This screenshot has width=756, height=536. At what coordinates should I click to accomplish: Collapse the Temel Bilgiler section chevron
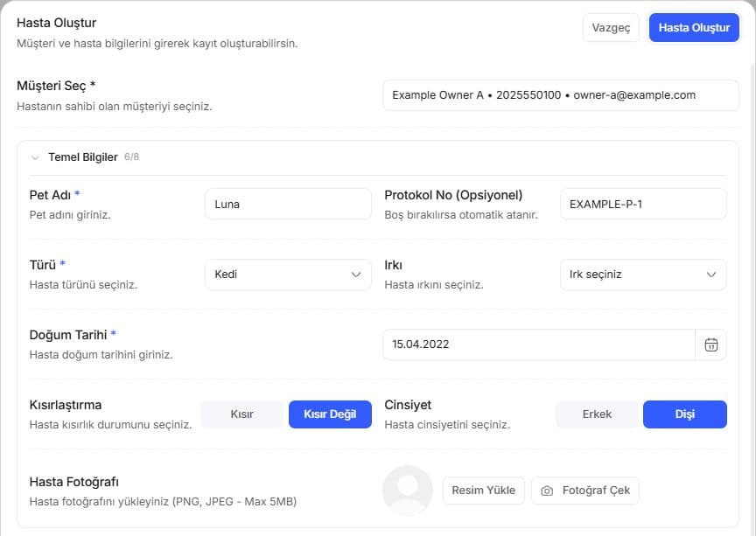(x=35, y=157)
